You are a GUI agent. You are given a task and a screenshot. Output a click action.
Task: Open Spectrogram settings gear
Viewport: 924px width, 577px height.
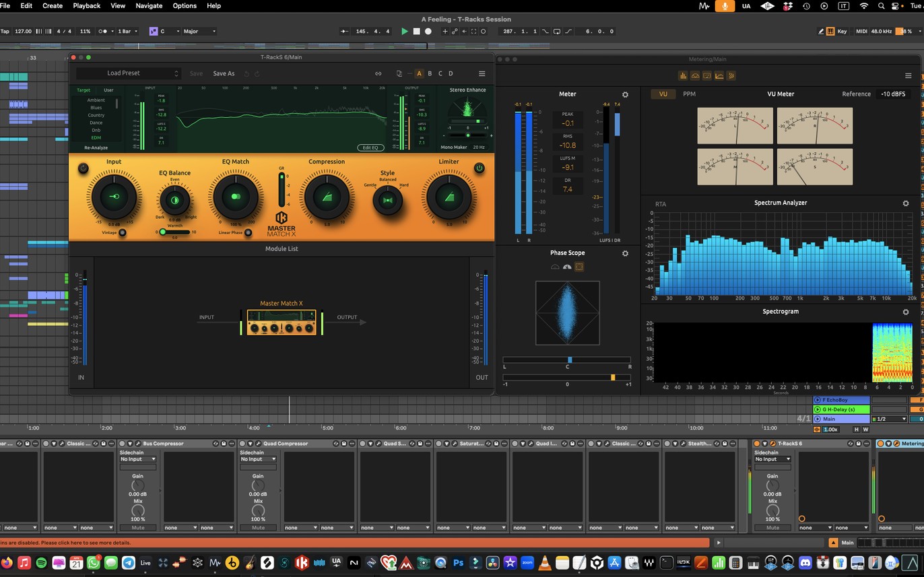[906, 312]
